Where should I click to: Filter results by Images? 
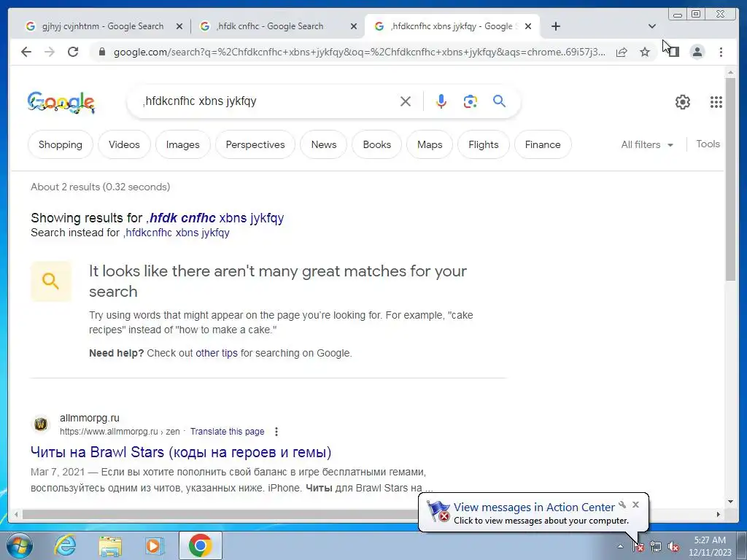[x=182, y=144]
